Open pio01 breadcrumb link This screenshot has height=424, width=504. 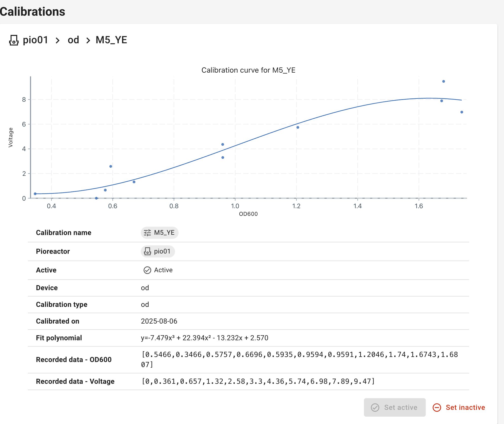tap(35, 40)
